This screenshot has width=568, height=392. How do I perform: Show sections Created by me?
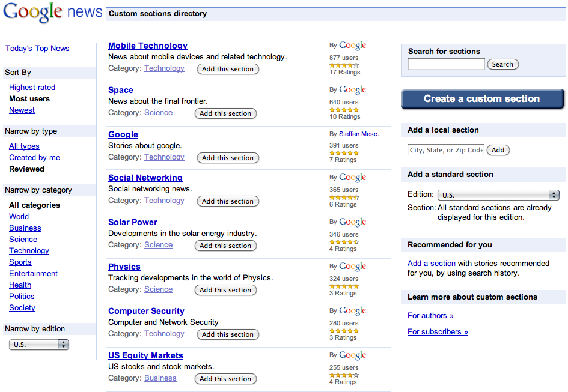coord(34,157)
